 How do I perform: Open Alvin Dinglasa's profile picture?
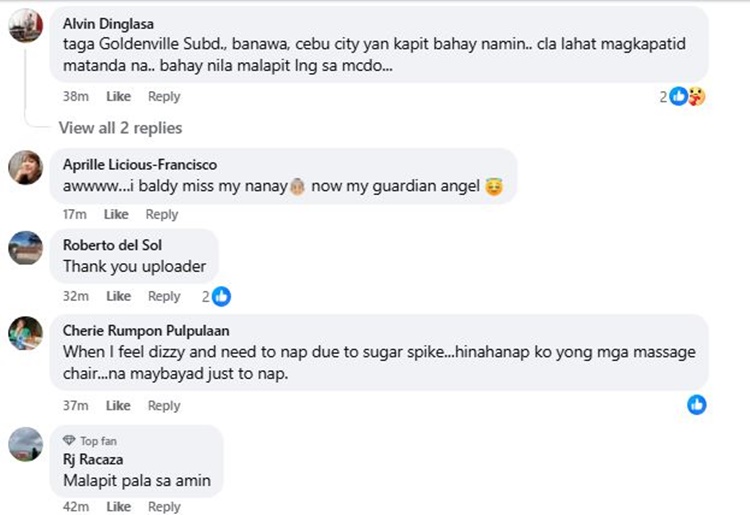[x=25, y=25]
